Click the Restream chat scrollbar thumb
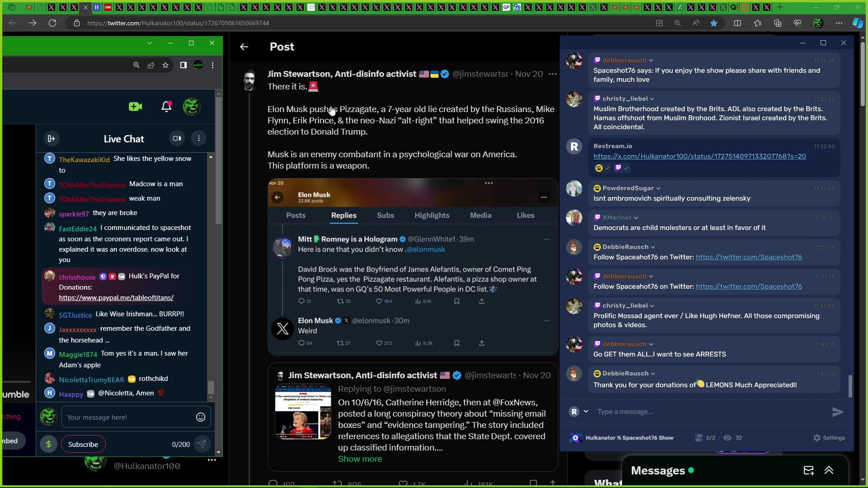Viewport: 868px width, 488px height. (850, 386)
